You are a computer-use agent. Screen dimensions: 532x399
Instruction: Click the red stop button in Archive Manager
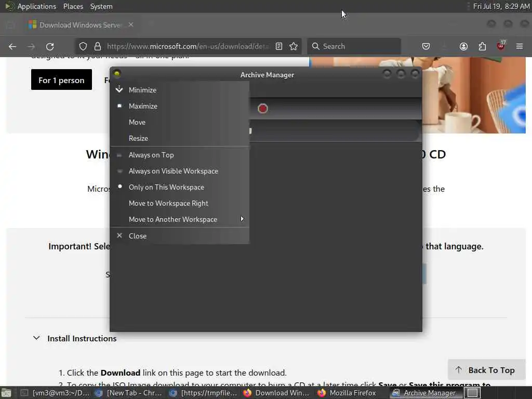pyautogui.click(x=262, y=109)
